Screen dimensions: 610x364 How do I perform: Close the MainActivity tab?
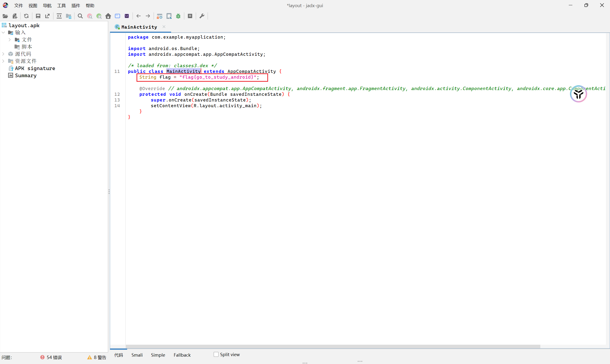164,27
